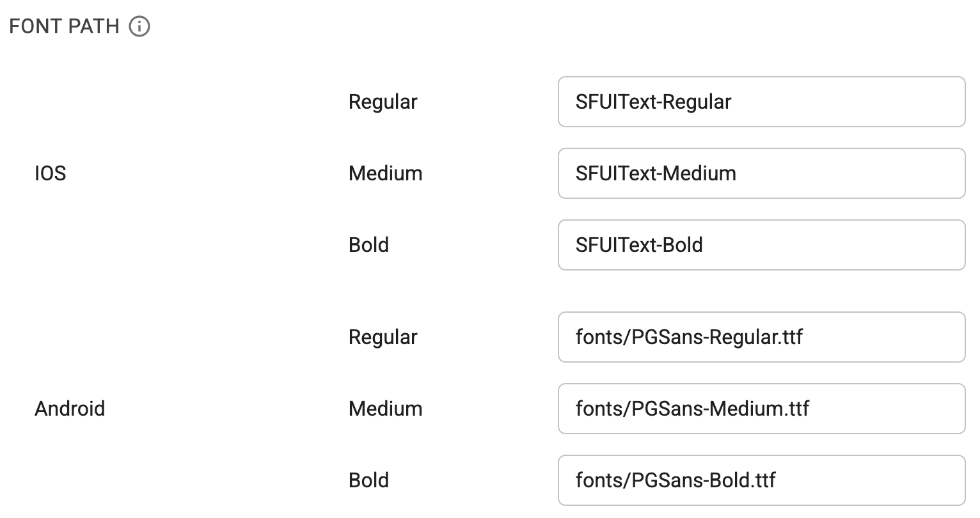Click the IOS section label
Screen dimensions: 980x518
click(x=50, y=173)
